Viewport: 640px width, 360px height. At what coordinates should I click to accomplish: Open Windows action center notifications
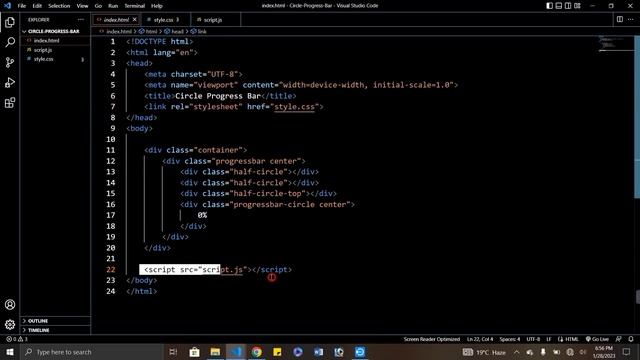pyautogui.click(x=627, y=352)
